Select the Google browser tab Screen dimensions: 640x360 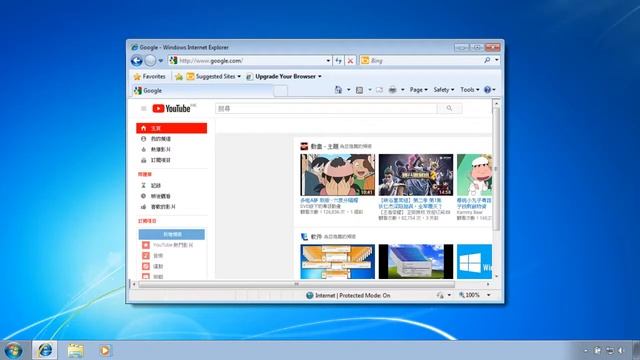[202, 91]
